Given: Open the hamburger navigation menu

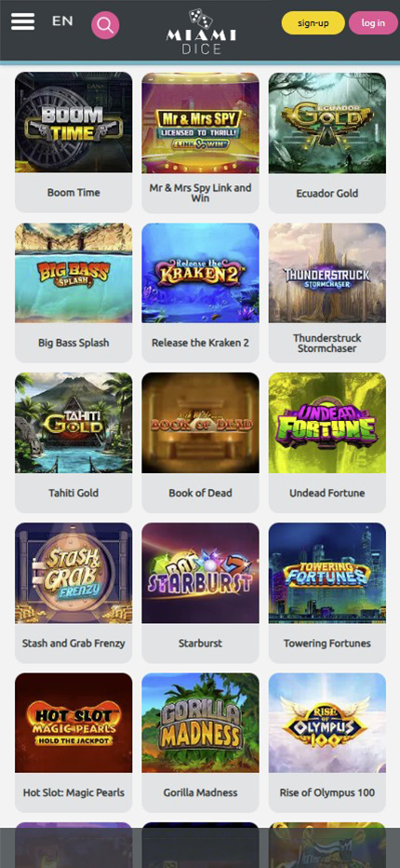Looking at the screenshot, I should (x=22, y=22).
